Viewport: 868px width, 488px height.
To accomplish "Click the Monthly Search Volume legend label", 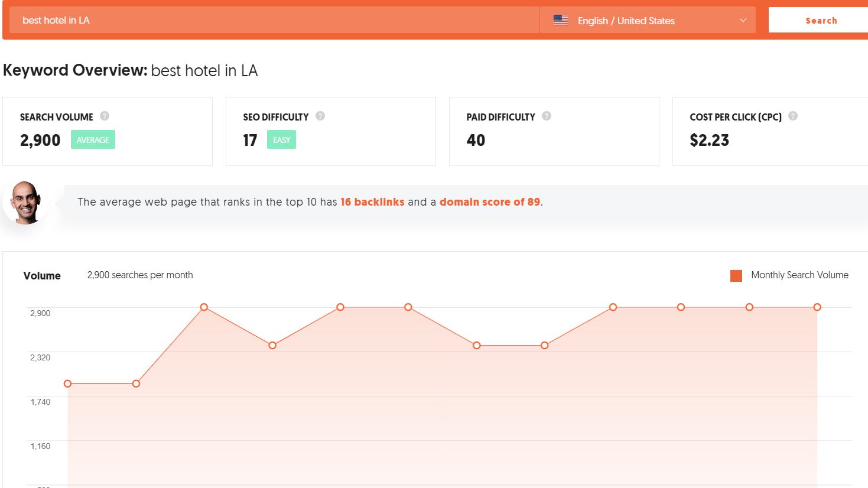I will 799,275.
